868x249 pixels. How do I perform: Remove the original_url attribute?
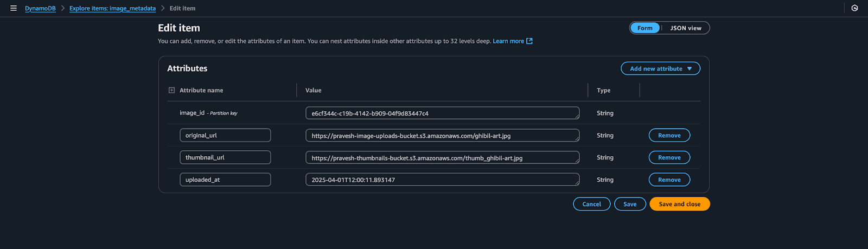click(669, 136)
